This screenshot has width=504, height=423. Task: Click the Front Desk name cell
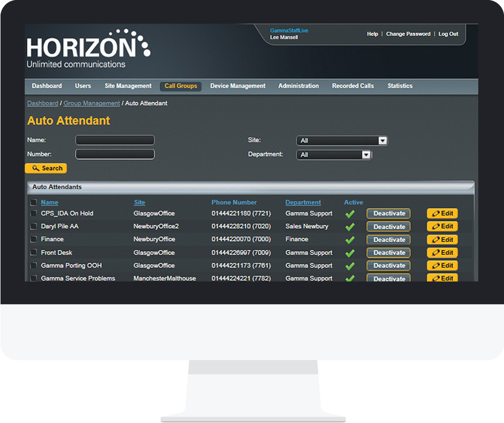[x=56, y=252]
